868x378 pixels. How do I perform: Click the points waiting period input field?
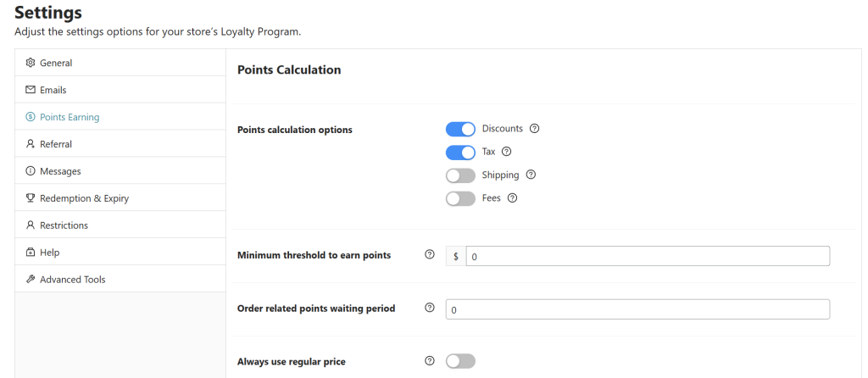[637, 309]
